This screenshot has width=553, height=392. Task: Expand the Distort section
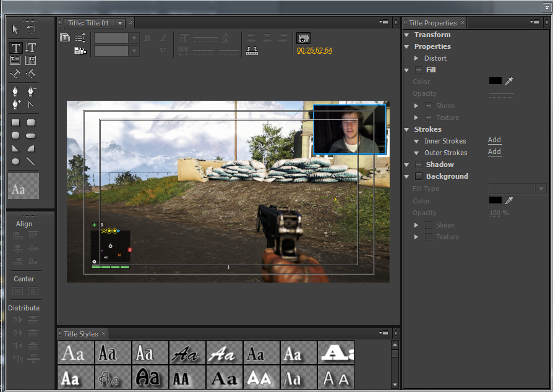pyautogui.click(x=416, y=58)
